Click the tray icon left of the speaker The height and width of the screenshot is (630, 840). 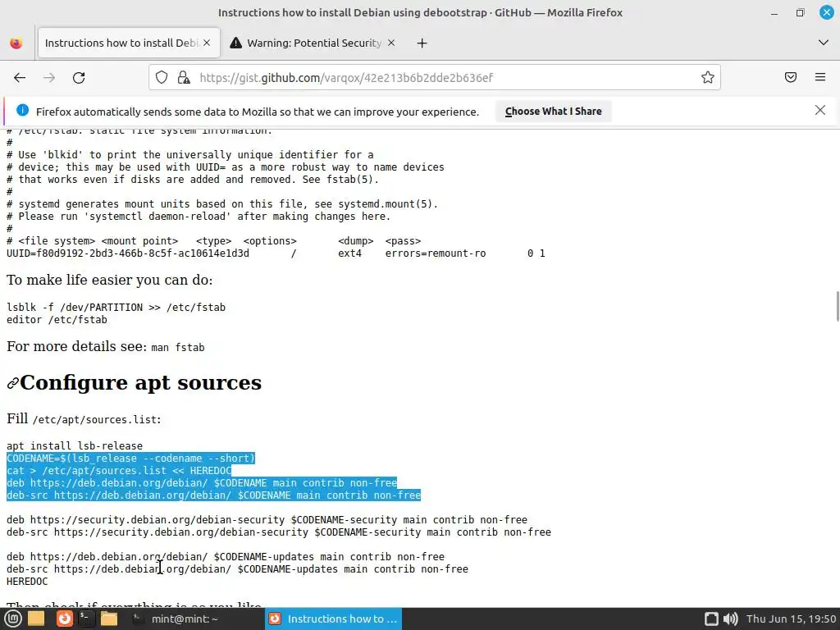pos(711,619)
